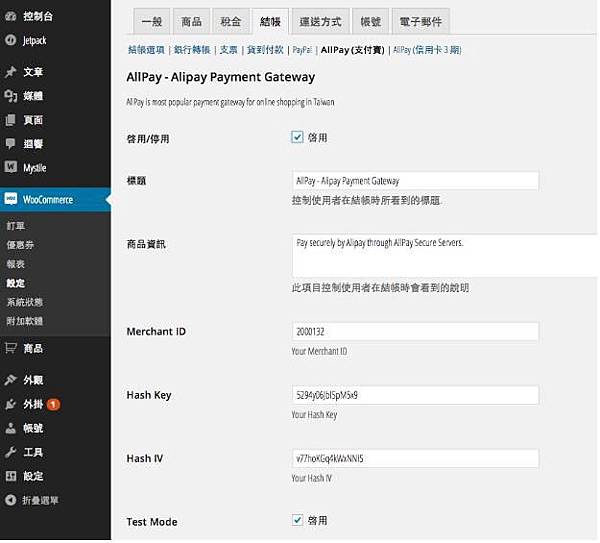Click the Test Mode label
This screenshot has height=543, width=600.
(x=152, y=522)
